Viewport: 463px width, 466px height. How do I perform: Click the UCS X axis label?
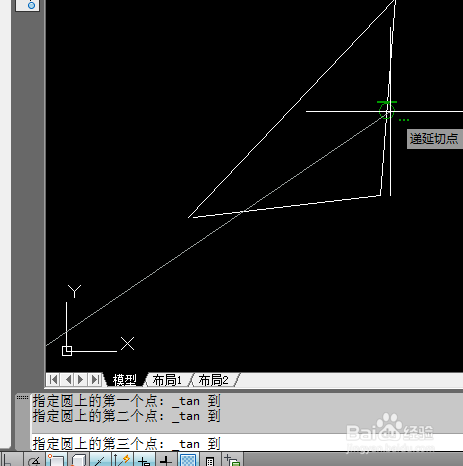(x=127, y=343)
